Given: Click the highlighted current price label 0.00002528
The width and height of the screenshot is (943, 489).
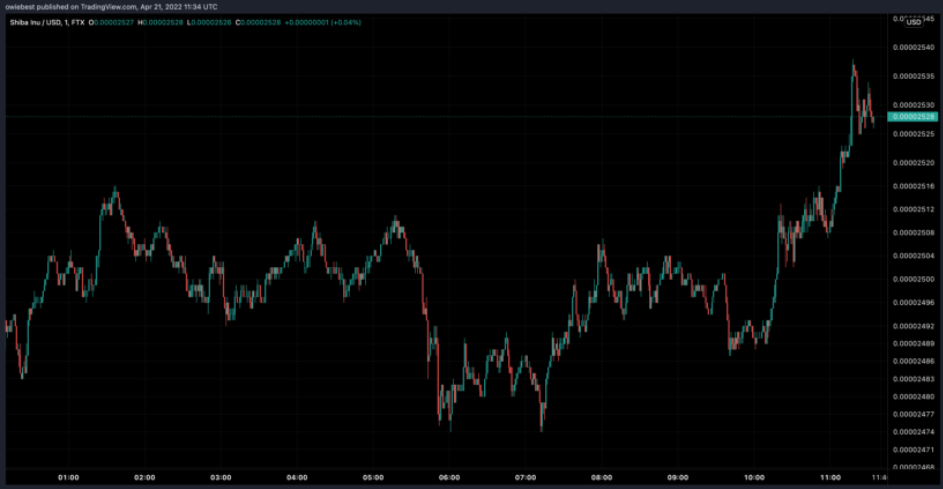Looking at the screenshot, I should 912,117.
